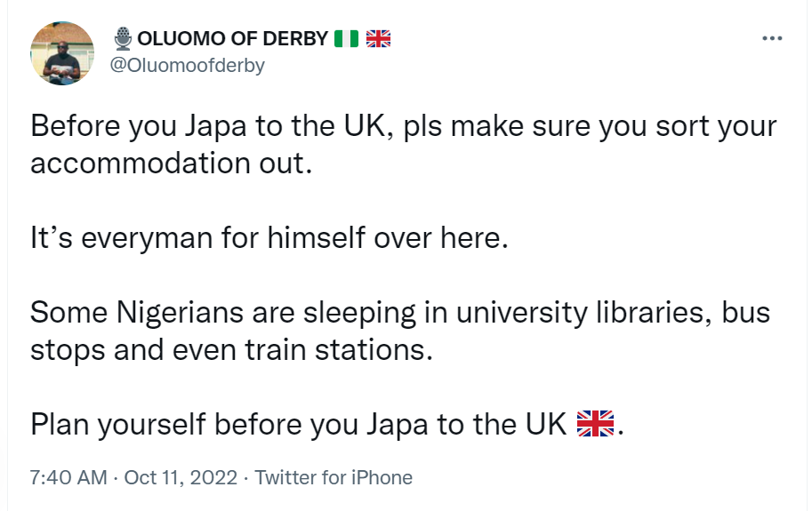This screenshot has width=812, height=511.
Task: Open the three-dot more options menu
Action: click(x=773, y=39)
